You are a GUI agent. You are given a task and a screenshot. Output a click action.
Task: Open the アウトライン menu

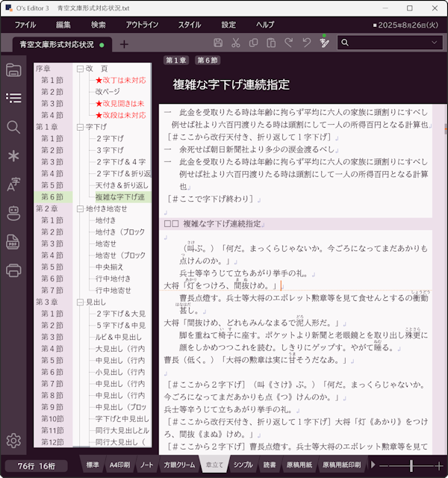tap(142, 25)
